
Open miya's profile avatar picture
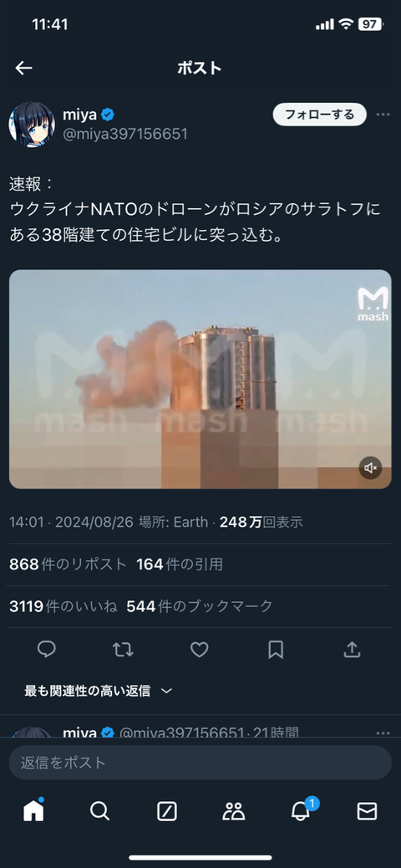coord(32,124)
